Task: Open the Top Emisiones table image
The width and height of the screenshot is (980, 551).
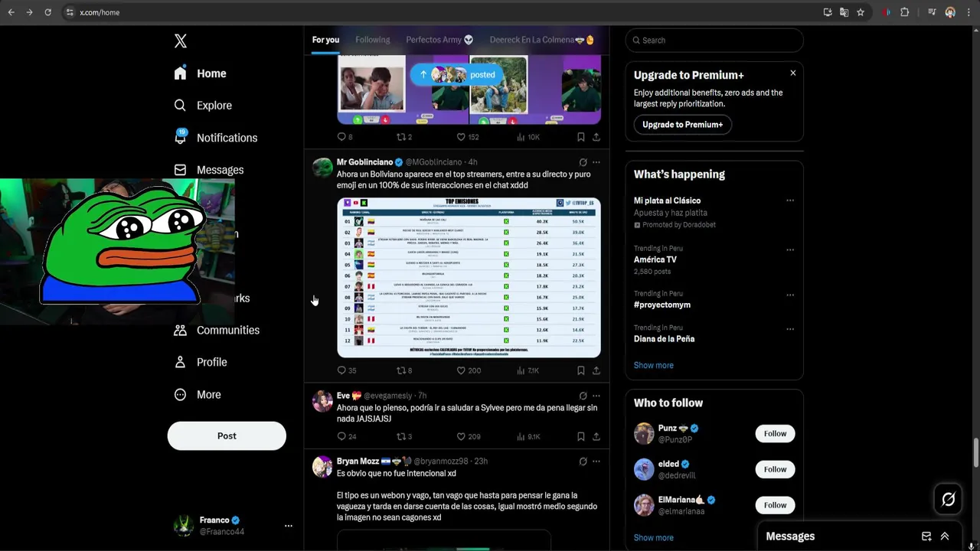Action: 469,278
